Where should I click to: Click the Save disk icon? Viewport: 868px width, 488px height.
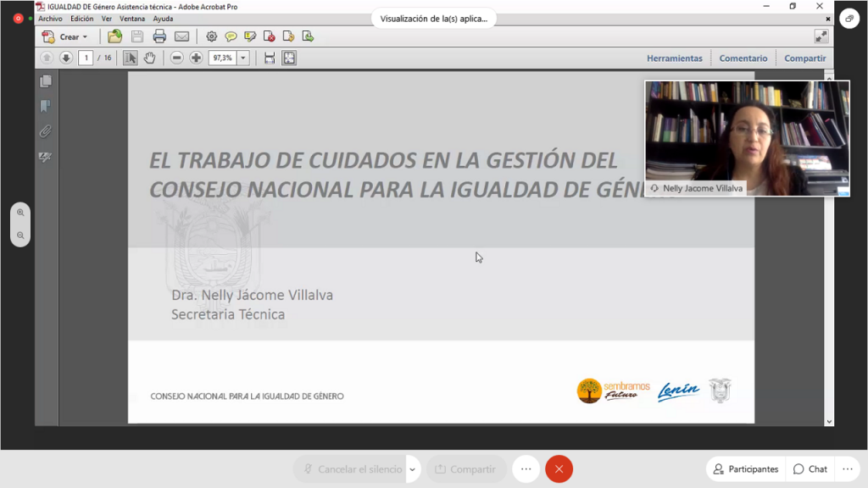coord(137,36)
